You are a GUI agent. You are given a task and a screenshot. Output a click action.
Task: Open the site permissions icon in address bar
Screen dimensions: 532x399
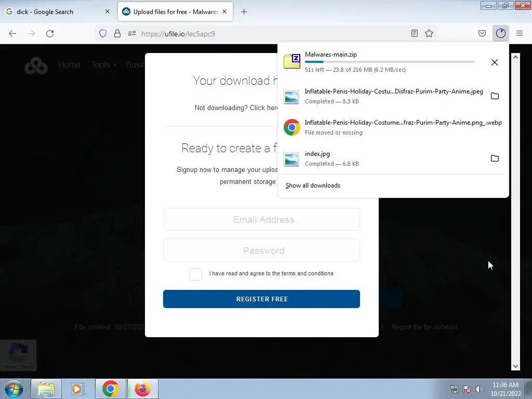(132, 33)
